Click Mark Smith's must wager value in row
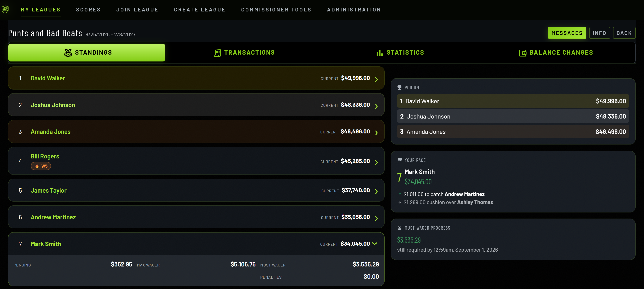Screen dimensions: 644x289 point(366,264)
